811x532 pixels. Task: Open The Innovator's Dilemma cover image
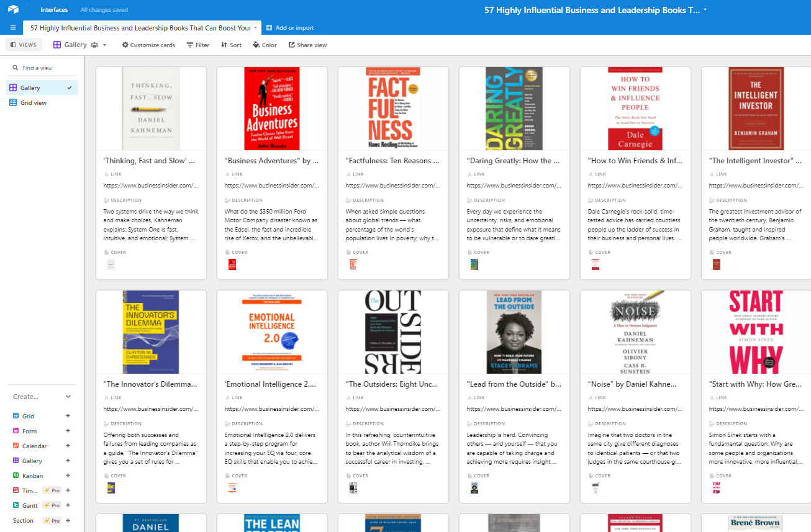click(x=151, y=332)
